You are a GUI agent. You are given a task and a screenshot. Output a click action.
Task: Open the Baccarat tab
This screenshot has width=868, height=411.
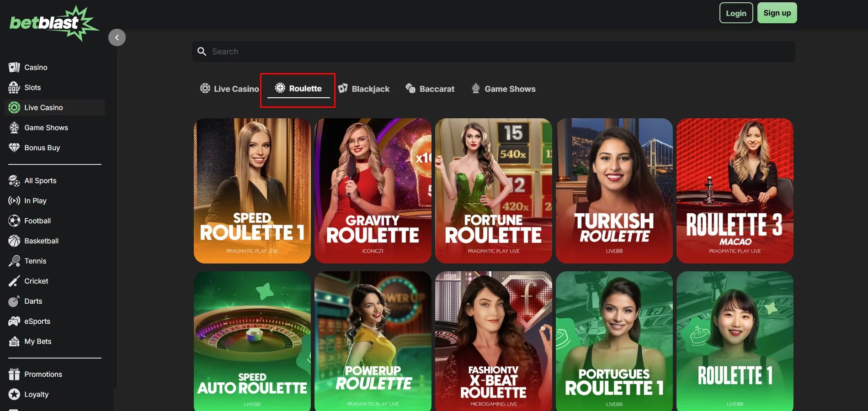click(430, 89)
